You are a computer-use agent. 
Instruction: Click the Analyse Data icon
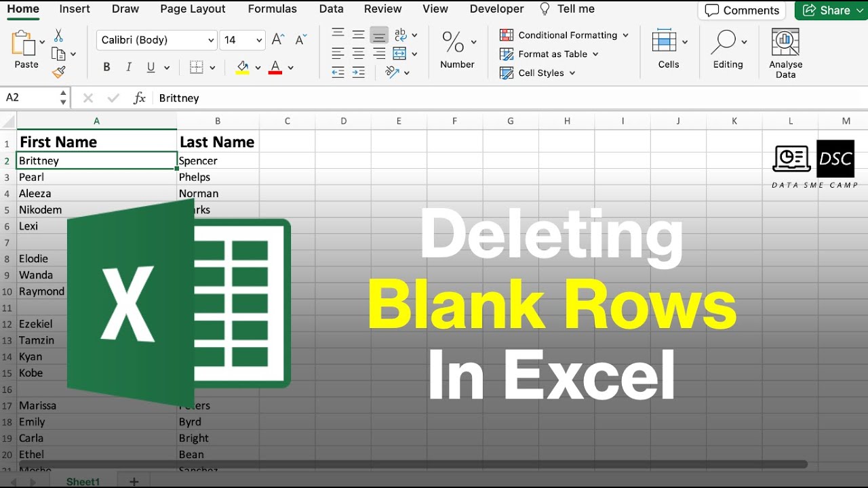coord(785,42)
